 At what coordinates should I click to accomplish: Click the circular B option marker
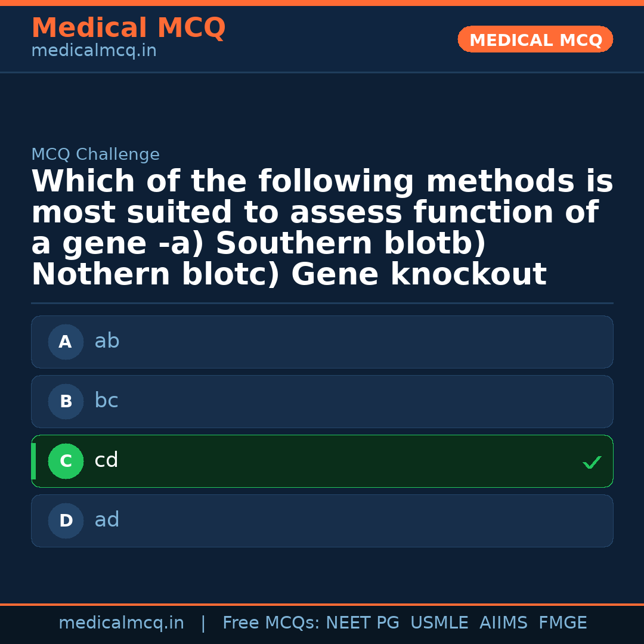(x=66, y=401)
